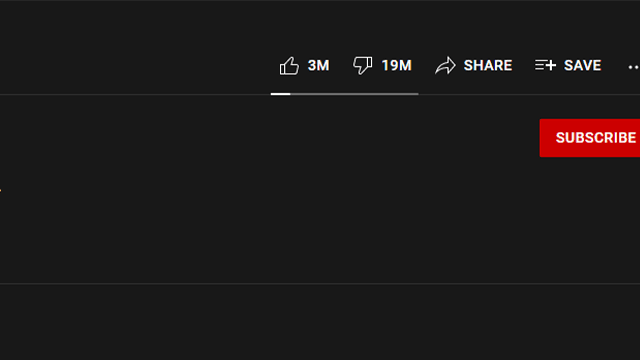Click the letter S of SUBSCRIBE
Screen dimensions: 640x360
[x=560, y=138]
